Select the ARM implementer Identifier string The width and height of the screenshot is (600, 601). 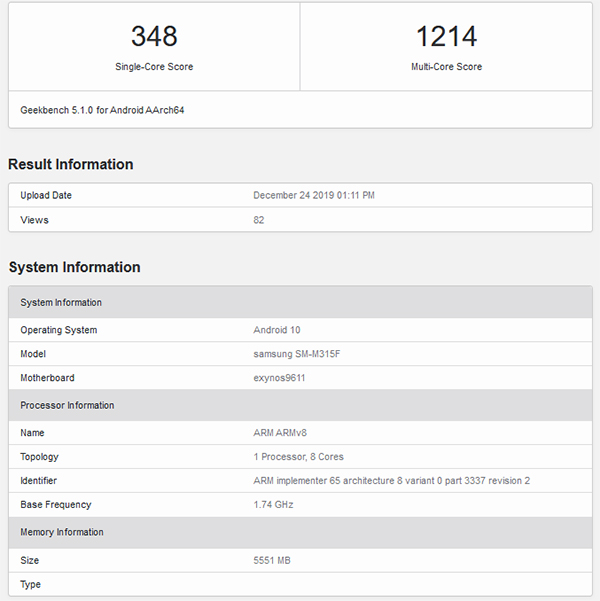pyautogui.click(x=391, y=481)
